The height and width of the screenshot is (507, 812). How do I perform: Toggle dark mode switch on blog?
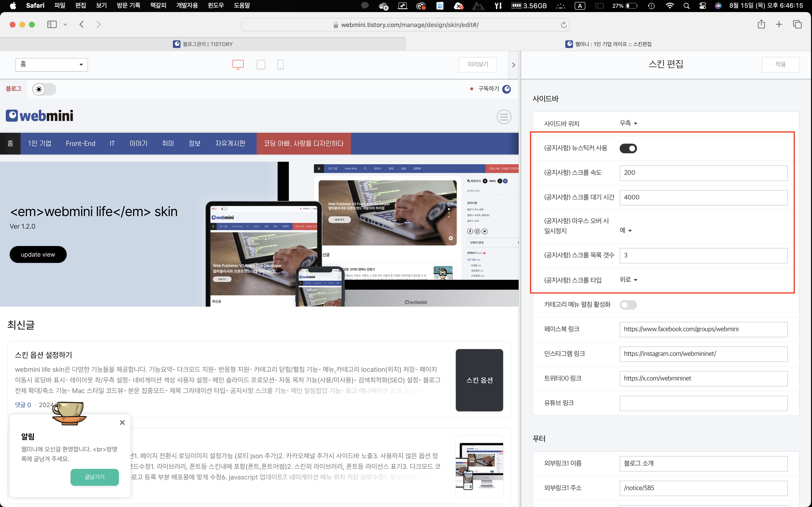coord(44,90)
